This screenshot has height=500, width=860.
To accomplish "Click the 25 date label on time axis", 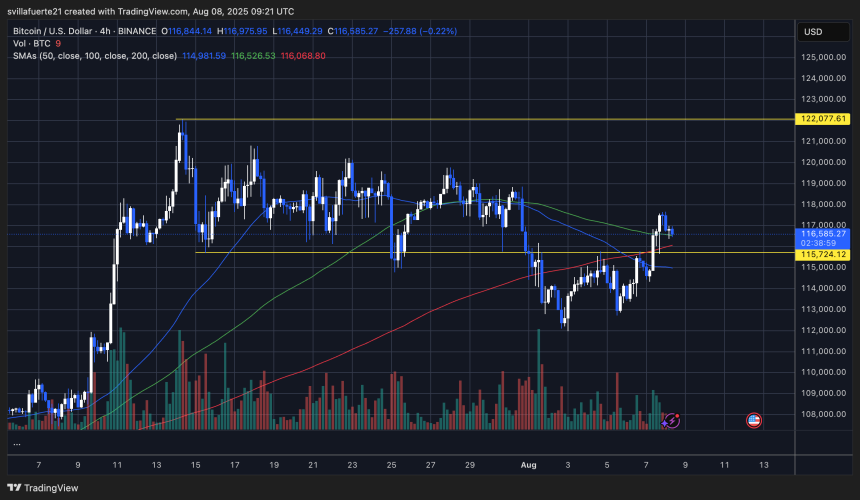I will tap(391, 465).
